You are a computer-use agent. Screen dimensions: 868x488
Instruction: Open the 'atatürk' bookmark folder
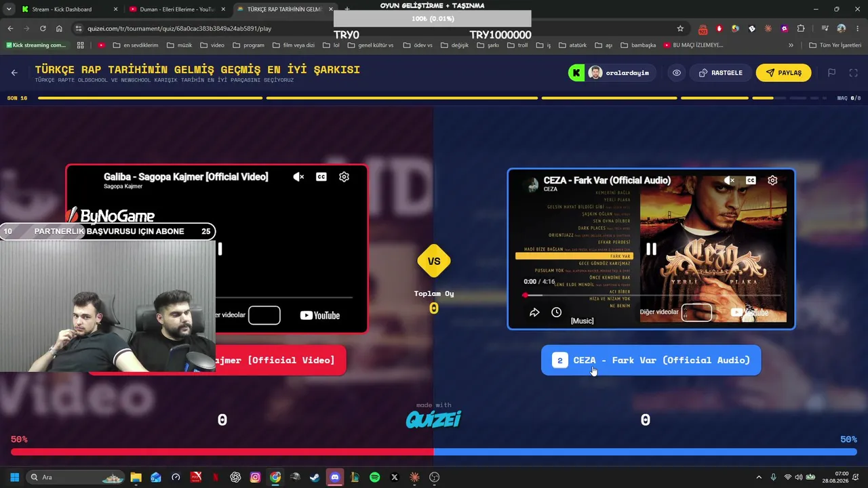(x=572, y=45)
